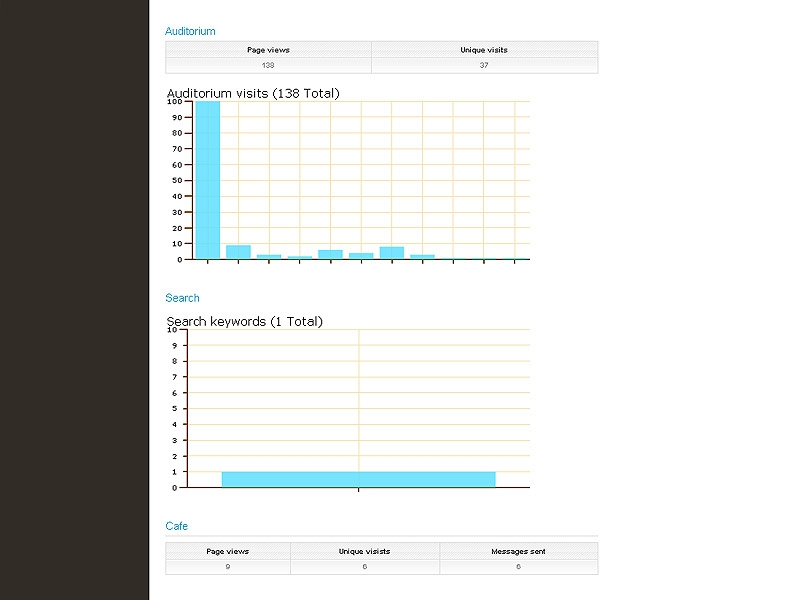The height and width of the screenshot is (600, 800).
Task: Click Unique visits header in Auditorium table
Action: [x=484, y=50]
